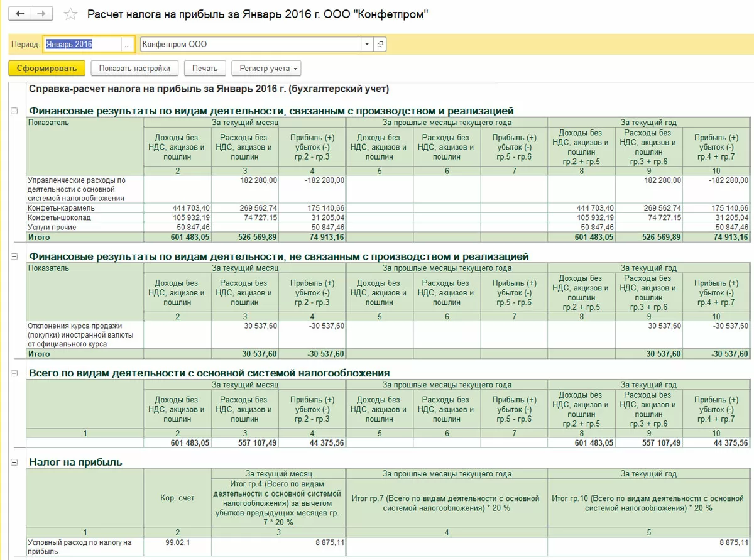The height and width of the screenshot is (560, 754).
Task: Collapse the Налог на прибыль section
Action: (x=14, y=463)
